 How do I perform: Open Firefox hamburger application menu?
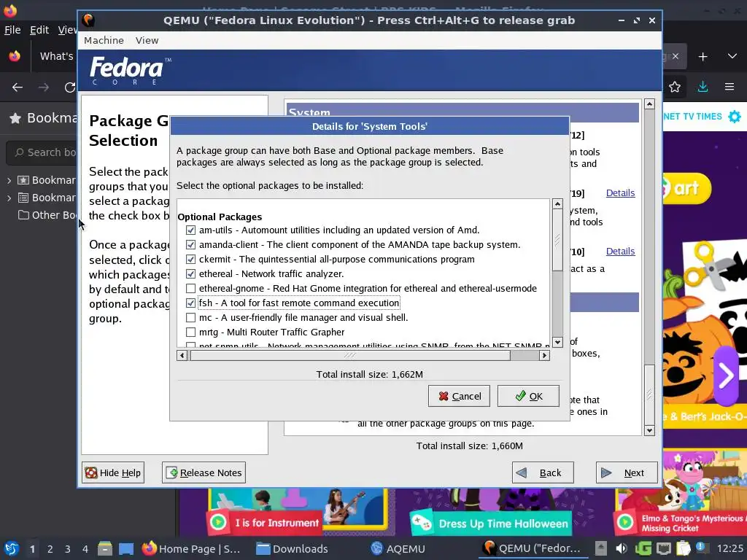(x=729, y=87)
